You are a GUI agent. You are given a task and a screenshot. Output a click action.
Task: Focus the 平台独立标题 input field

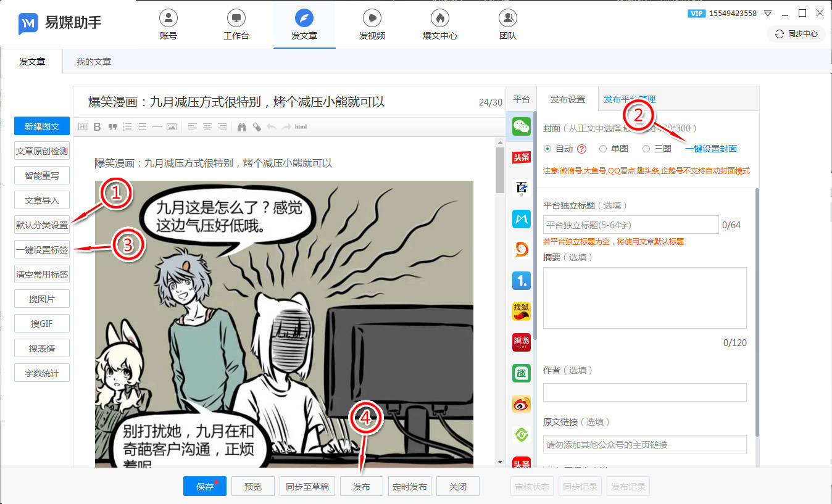631,225
